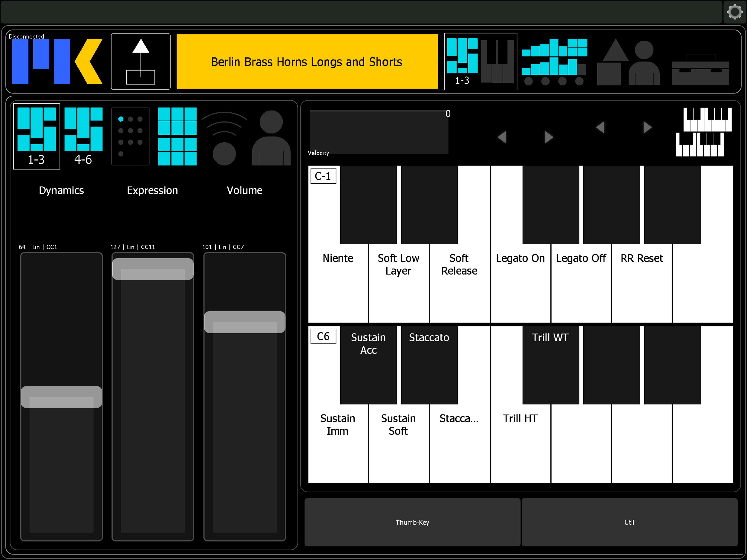Open the top bar mixer bars and knobs tab
Image resolution: width=747 pixels, height=560 pixels.
click(554, 62)
